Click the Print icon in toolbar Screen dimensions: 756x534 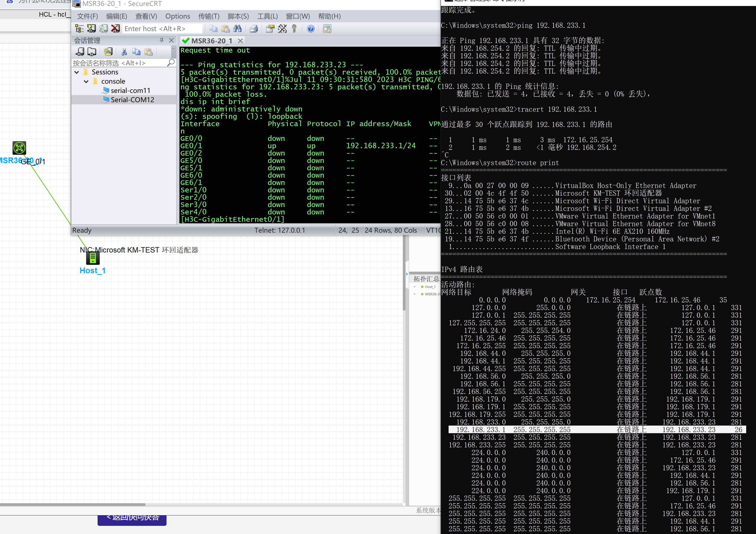click(253, 29)
